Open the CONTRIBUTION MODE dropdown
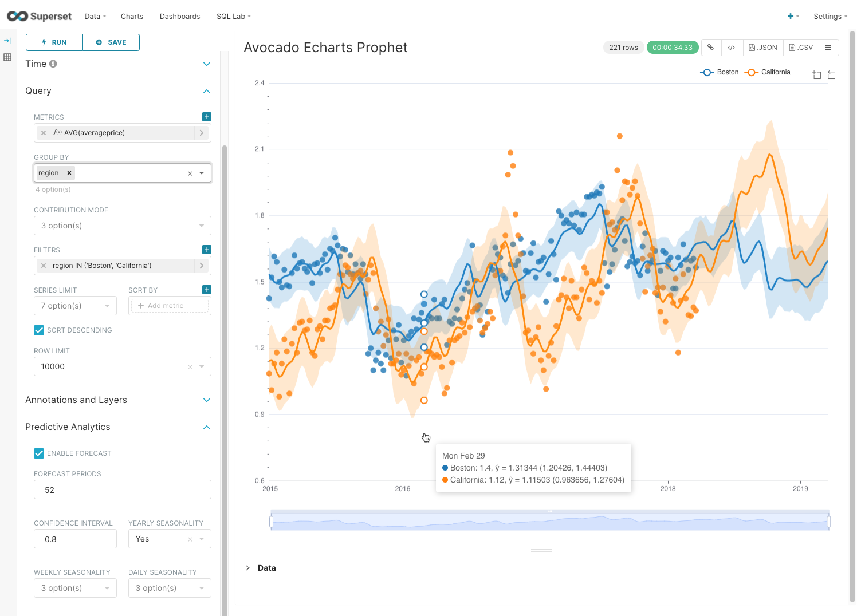This screenshot has width=857, height=616. [x=122, y=226]
